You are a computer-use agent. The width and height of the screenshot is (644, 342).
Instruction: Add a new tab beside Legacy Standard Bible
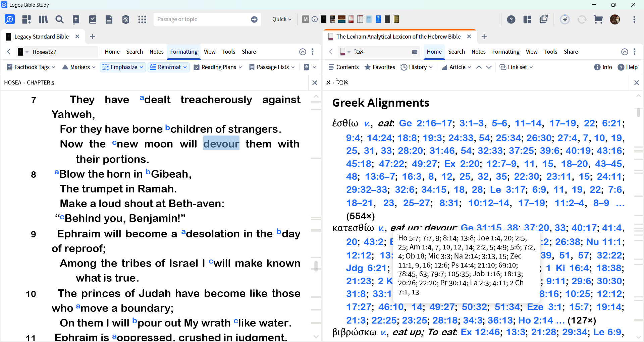click(93, 37)
